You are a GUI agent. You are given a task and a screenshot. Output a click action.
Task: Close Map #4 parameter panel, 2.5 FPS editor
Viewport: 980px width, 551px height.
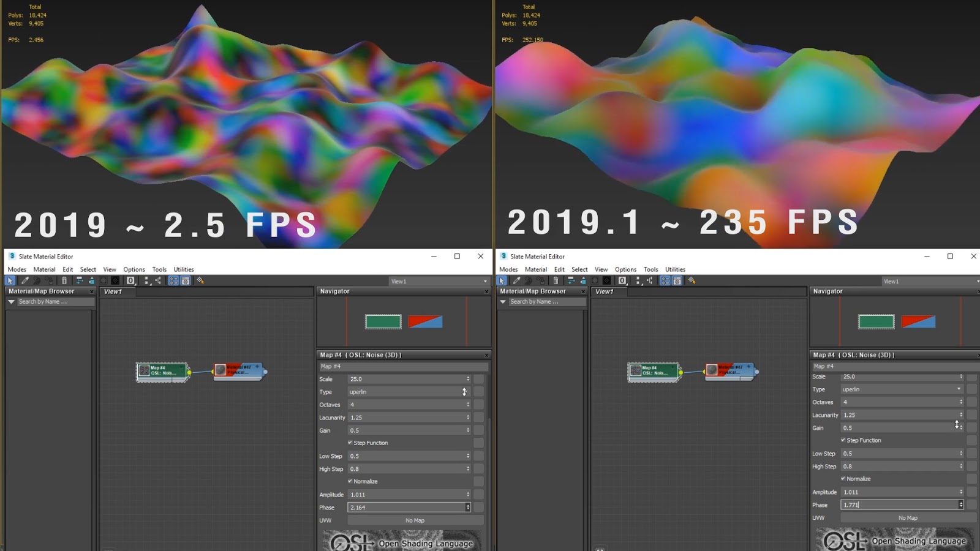pyautogui.click(x=486, y=355)
